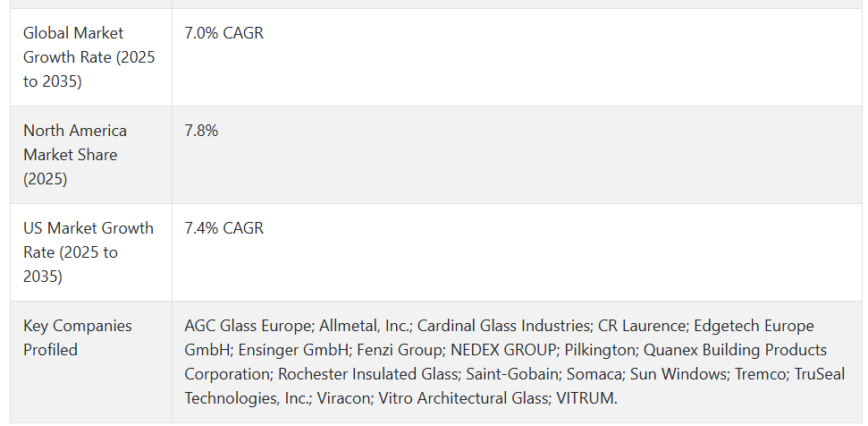Click VITRUM at the list end
The image size is (868, 426).
586,399
